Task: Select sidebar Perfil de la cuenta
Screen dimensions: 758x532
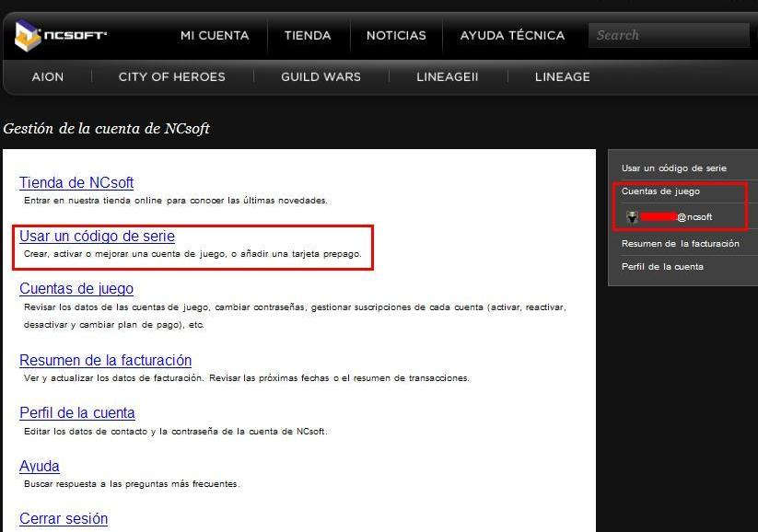Action: [x=662, y=267]
